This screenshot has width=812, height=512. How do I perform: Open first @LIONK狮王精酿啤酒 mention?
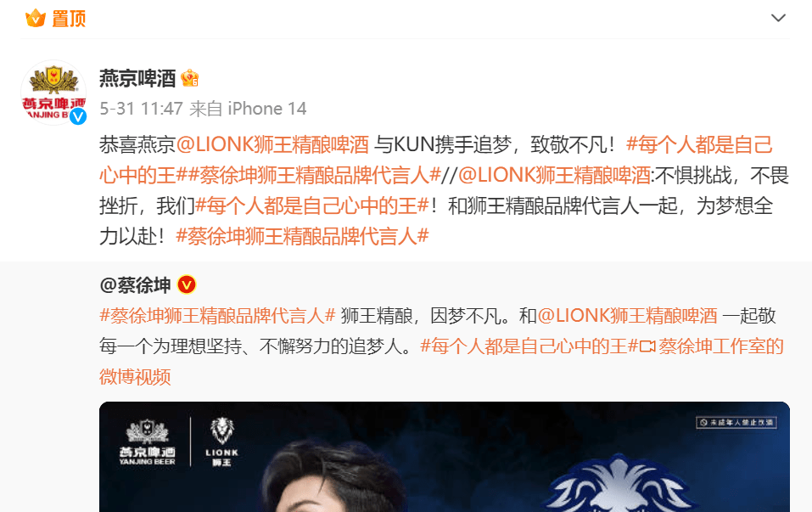click(x=272, y=144)
